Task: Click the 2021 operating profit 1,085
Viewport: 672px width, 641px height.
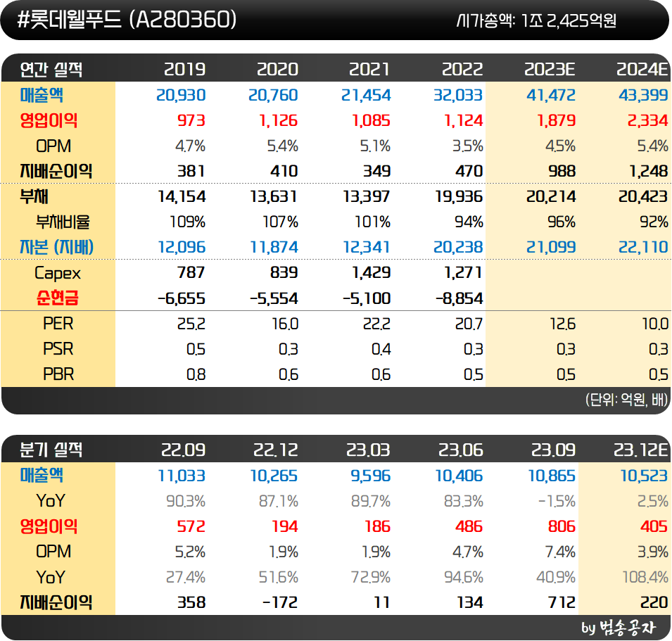Action: coord(371,120)
